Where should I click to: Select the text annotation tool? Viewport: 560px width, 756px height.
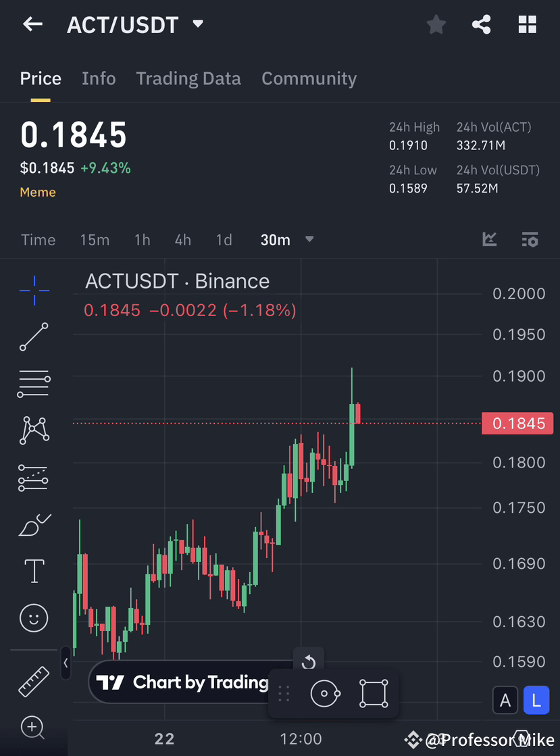(34, 571)
